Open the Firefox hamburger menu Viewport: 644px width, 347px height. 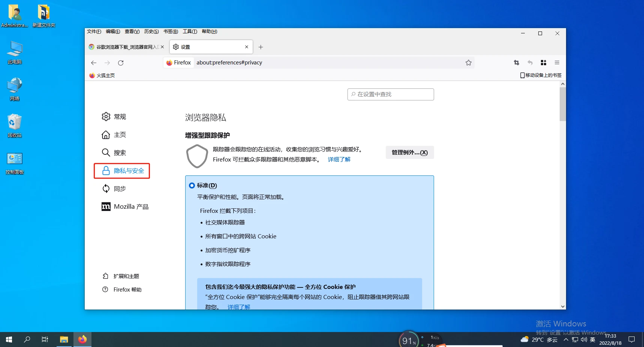point(557,63)
